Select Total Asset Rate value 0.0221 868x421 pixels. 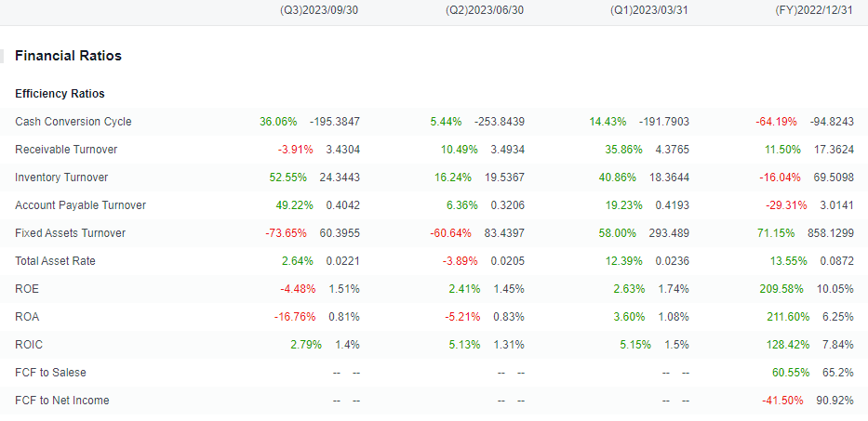pyautogui.click(x=342, y=261)
